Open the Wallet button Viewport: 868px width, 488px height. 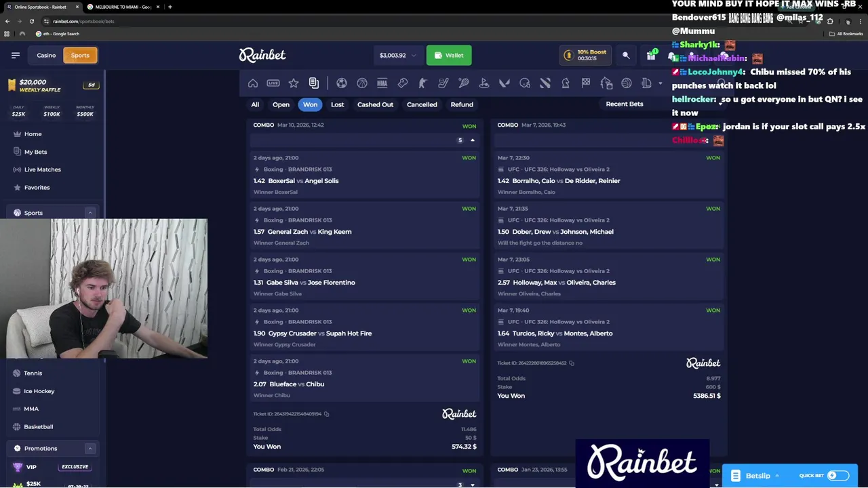click(x=449, y=56)
